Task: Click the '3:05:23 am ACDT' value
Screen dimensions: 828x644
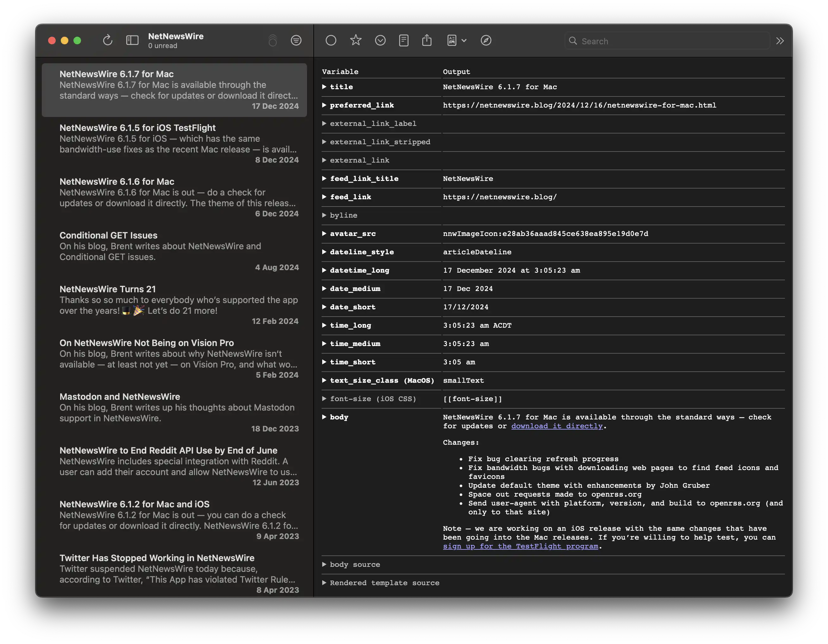Action: click(477, 325)
